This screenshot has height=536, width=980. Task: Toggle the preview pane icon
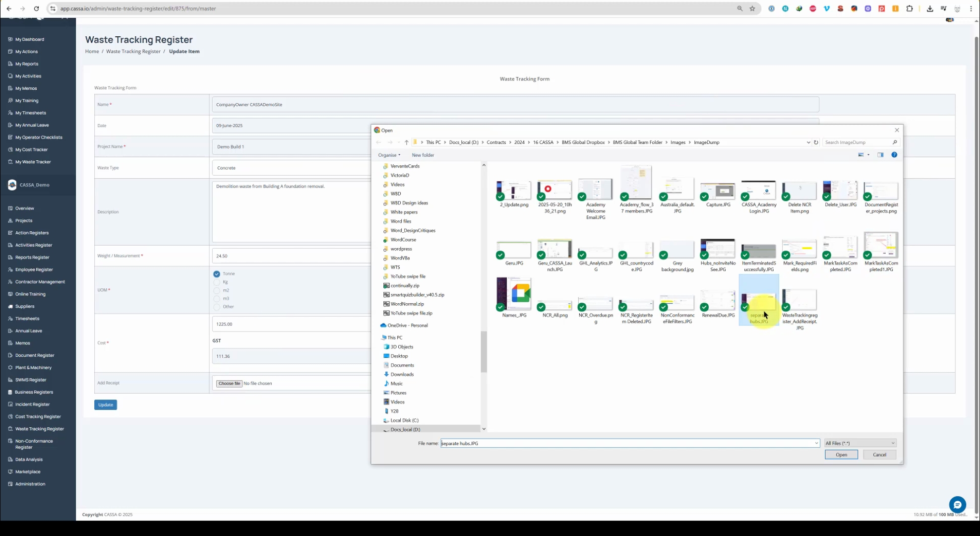(x=880, y=155)
